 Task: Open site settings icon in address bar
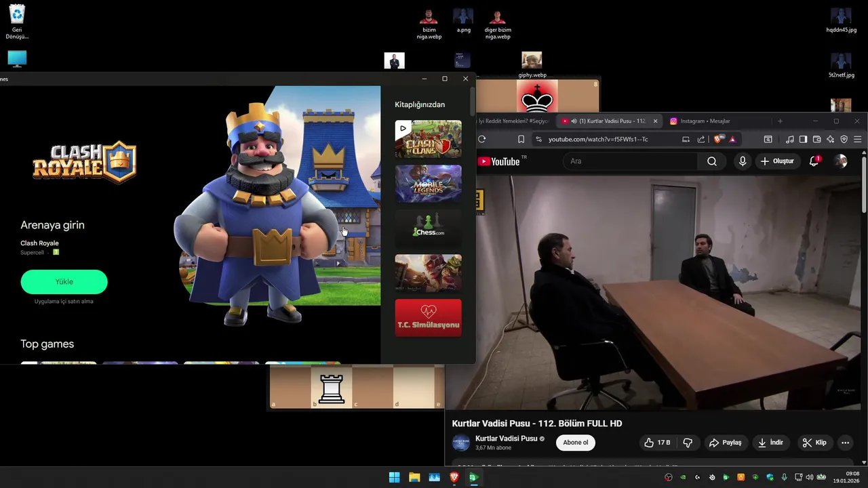(x=538, y=139)
